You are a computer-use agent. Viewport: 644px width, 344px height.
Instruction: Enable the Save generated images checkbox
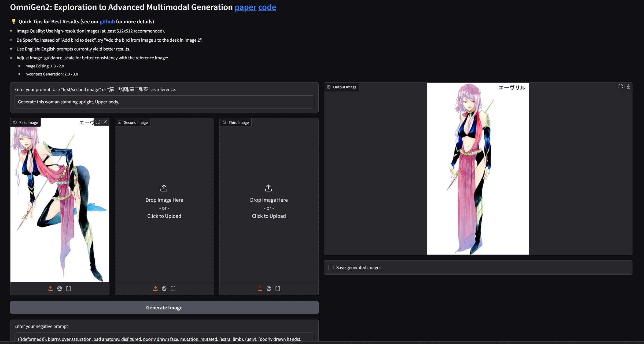coord(331,267)
